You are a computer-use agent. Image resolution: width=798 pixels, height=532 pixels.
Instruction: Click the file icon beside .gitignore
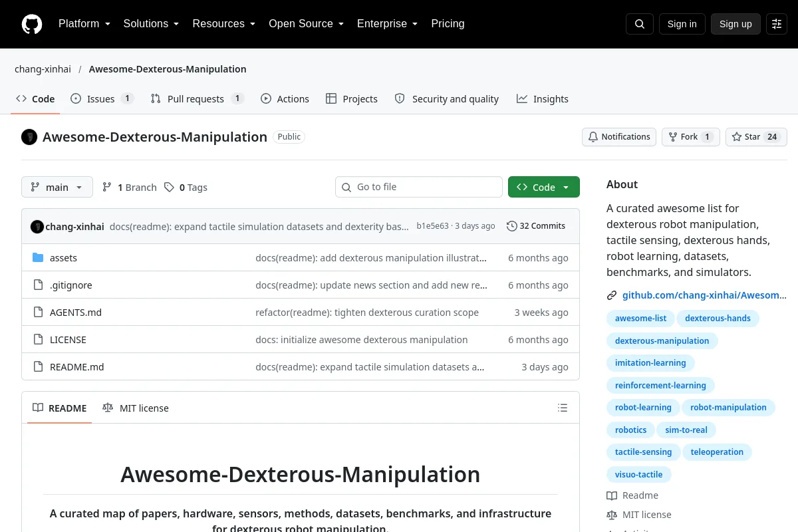tap(38, 285)
